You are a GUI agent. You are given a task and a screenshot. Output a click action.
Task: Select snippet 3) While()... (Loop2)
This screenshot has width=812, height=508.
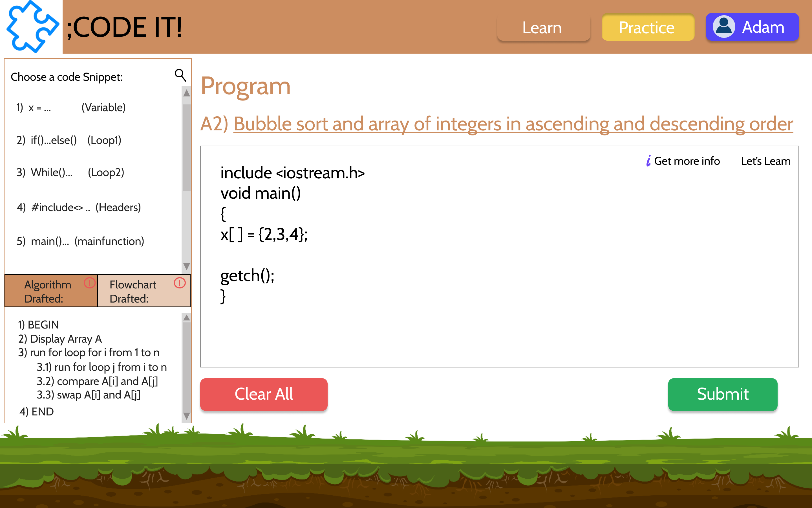coord(70,172)
